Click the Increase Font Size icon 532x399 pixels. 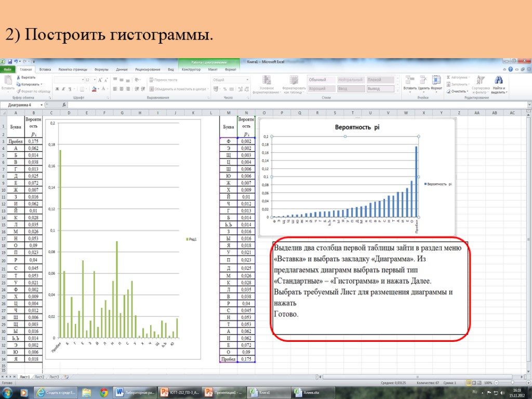tap(100, 80)
